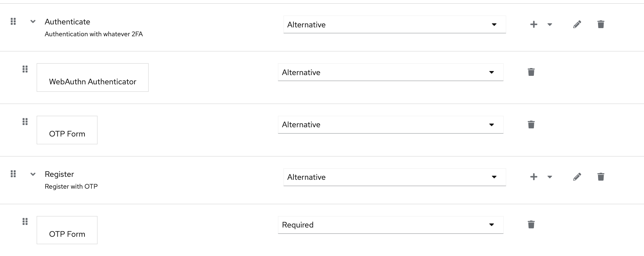Click the drag handle beside WebAuthn Authenticator
The image size is (644, 256).
[x=25, y=69]
